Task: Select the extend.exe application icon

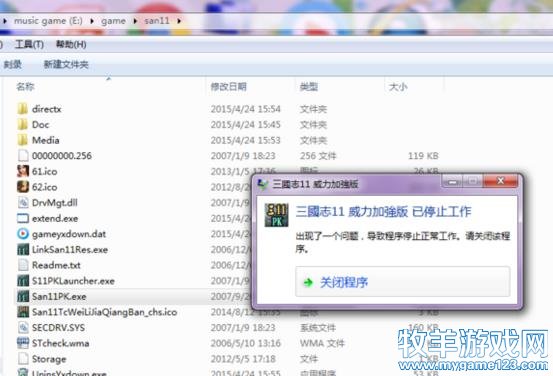Action: pyautogui.click(x=23, y=218)
